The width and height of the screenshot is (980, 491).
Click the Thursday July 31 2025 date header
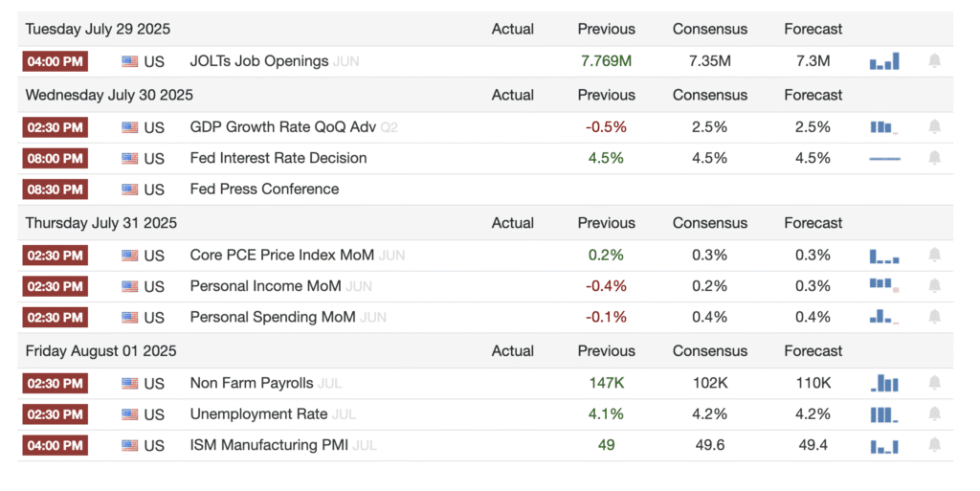click(x=101, y=223)
